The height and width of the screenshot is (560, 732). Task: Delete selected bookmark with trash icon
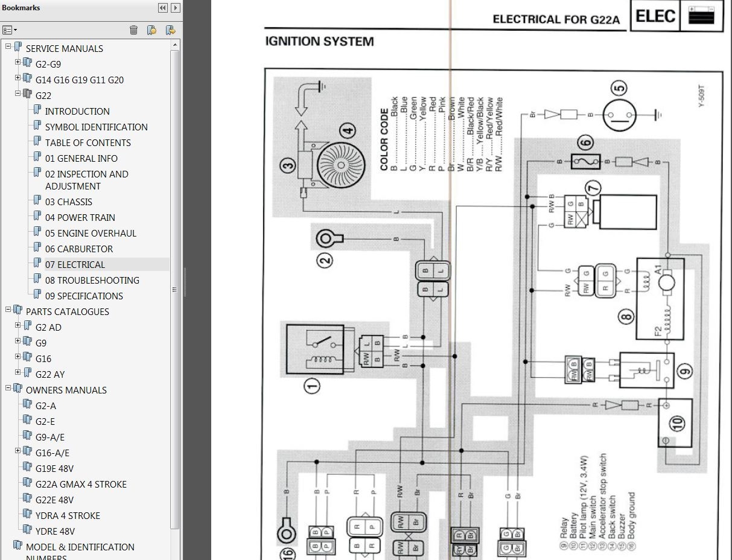tap(133, 30)
